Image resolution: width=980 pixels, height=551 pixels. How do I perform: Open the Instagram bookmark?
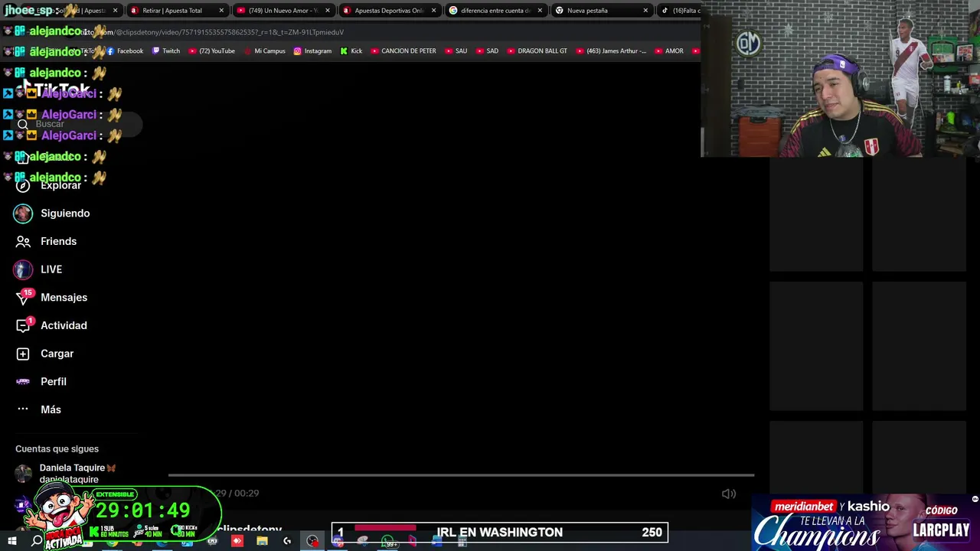click(x=312, y=51)
